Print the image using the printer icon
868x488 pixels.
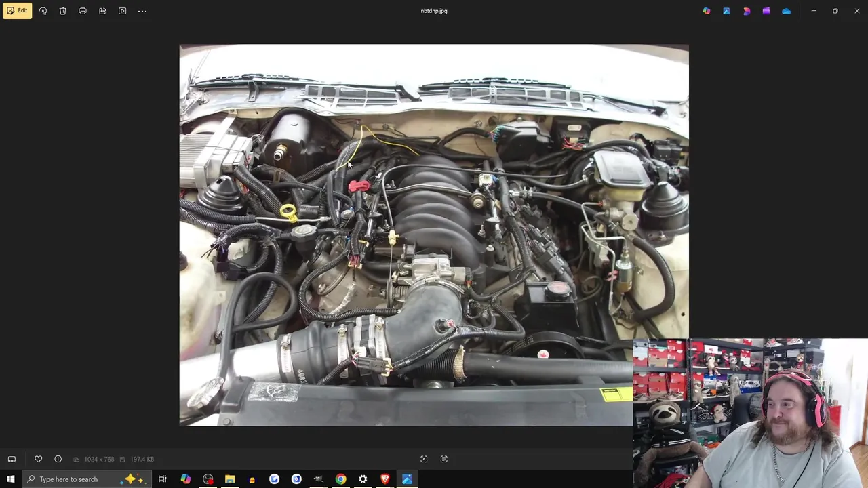(83, 11)
